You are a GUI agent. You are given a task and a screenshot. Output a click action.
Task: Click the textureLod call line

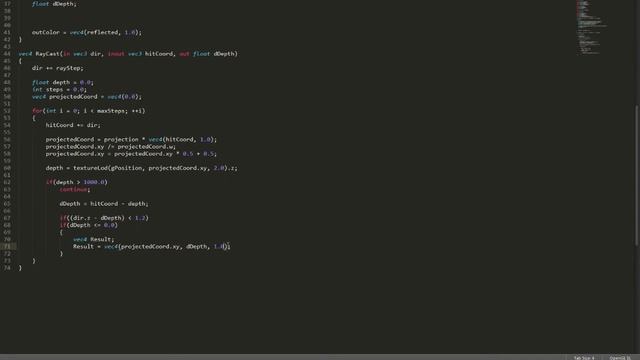pyautogui.click(x=141, y=168)
